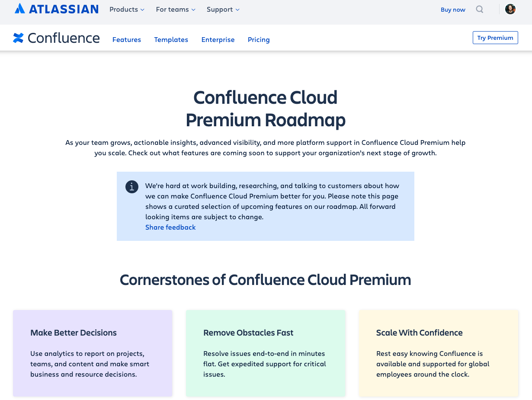Screen dimensions: 532x400
Task: Open the For teams dropdown
Action: [x=175, y=9]
